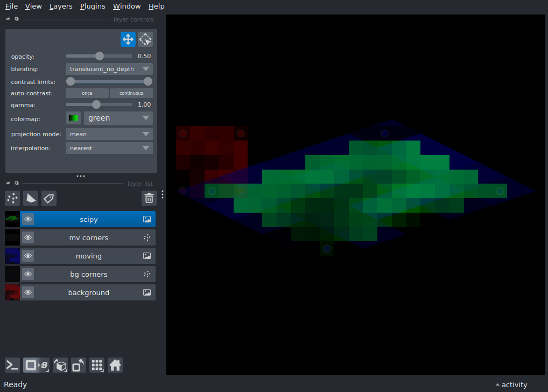Delete the selected layer

point(149,198)
